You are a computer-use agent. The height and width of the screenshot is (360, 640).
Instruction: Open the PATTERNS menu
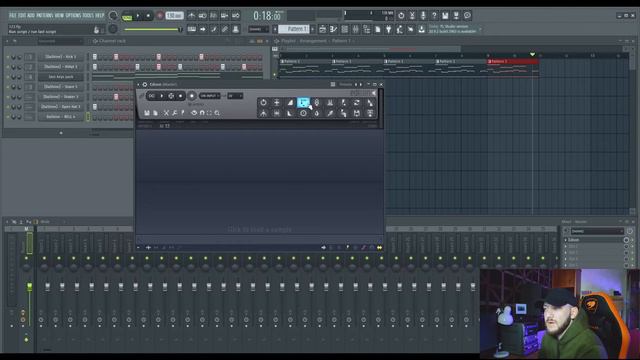click(45, 16)
